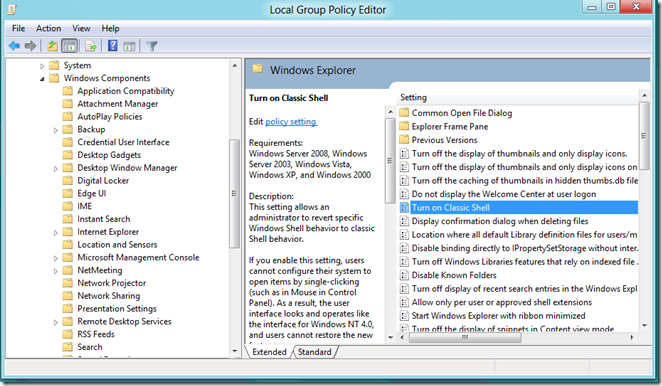The height and width of the screenshot is (386, 662).
Task: Click the Instant Search folder icon
Action: (68, 219)
